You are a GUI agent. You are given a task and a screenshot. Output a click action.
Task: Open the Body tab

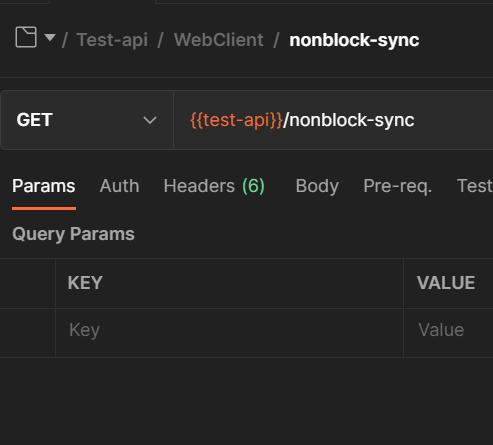317,186
